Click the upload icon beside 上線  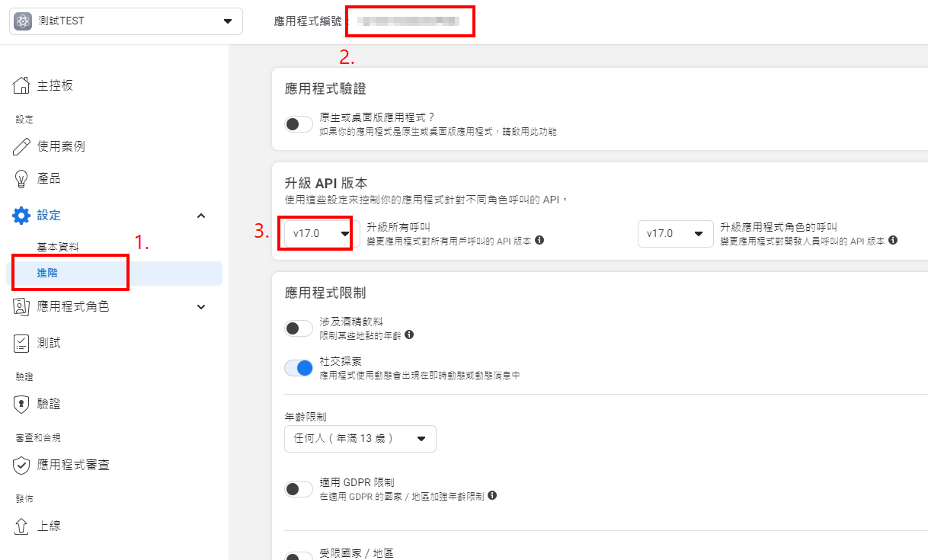tap(21, 526)
